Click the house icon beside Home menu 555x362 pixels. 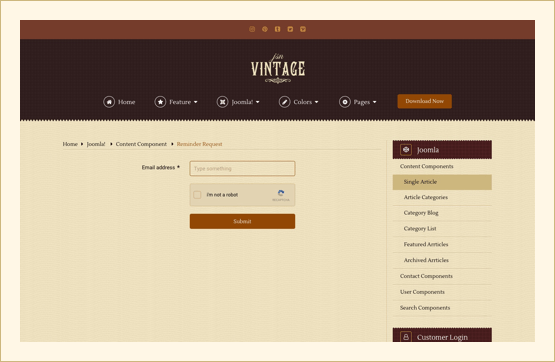pos(109,102)
